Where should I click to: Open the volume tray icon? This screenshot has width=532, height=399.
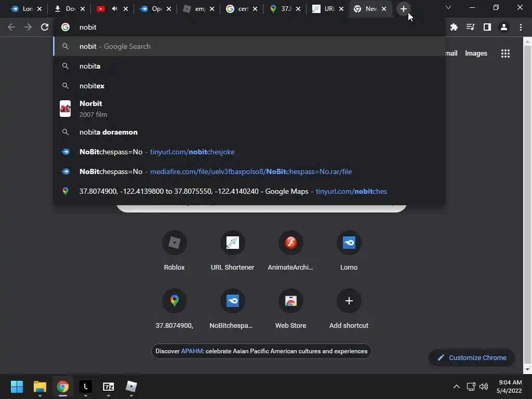tap(484, 387)
